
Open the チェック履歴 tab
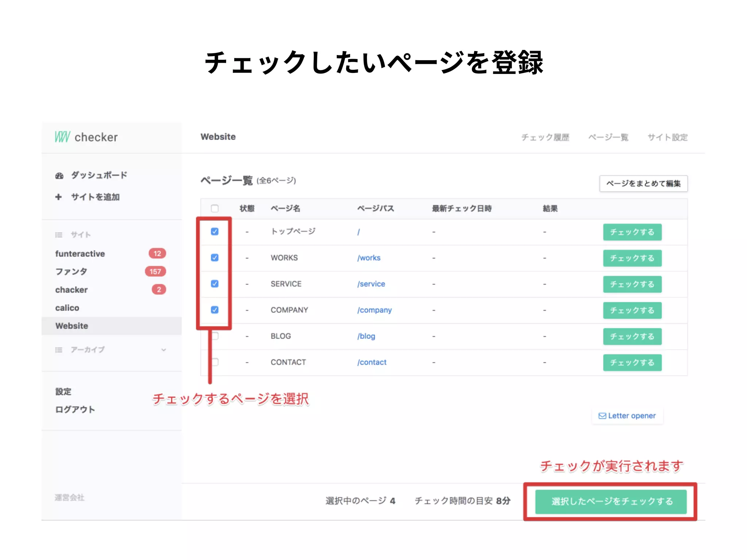[545, 137]
